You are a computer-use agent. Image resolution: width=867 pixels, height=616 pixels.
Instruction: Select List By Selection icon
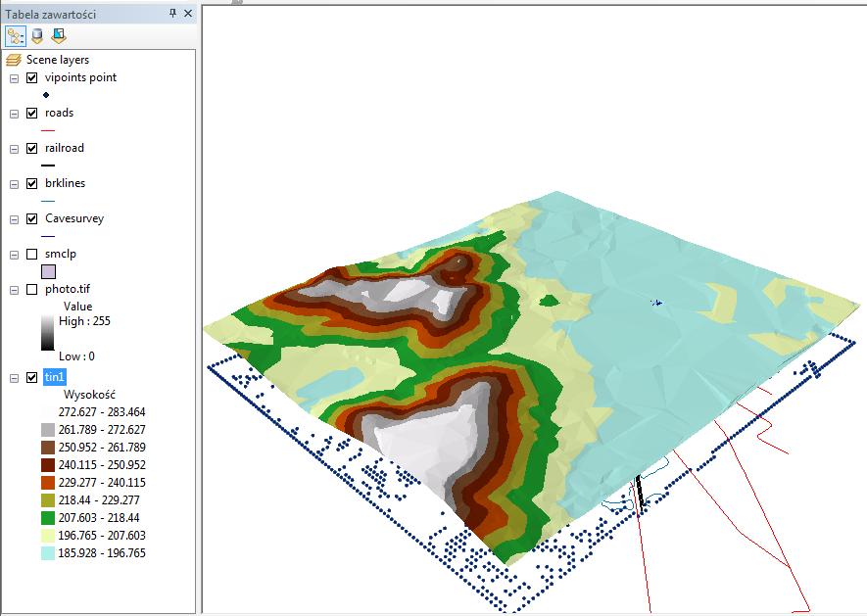(x=58, y=36)
